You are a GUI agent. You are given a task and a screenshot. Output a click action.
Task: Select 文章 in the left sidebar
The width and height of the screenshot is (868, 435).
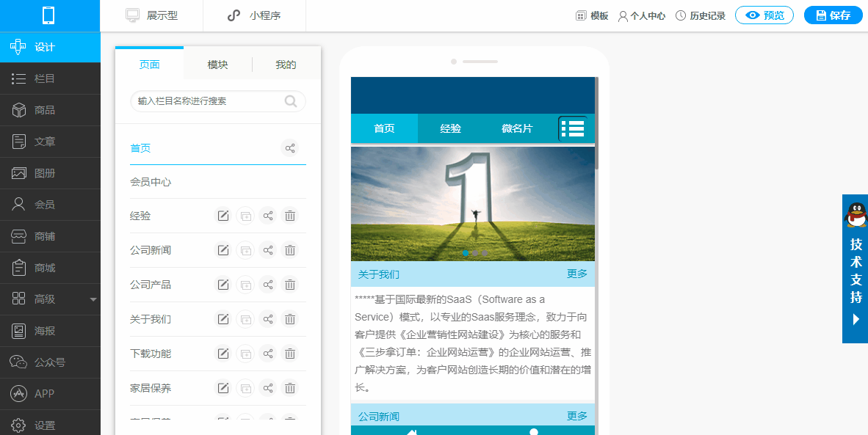coord(51,142)
